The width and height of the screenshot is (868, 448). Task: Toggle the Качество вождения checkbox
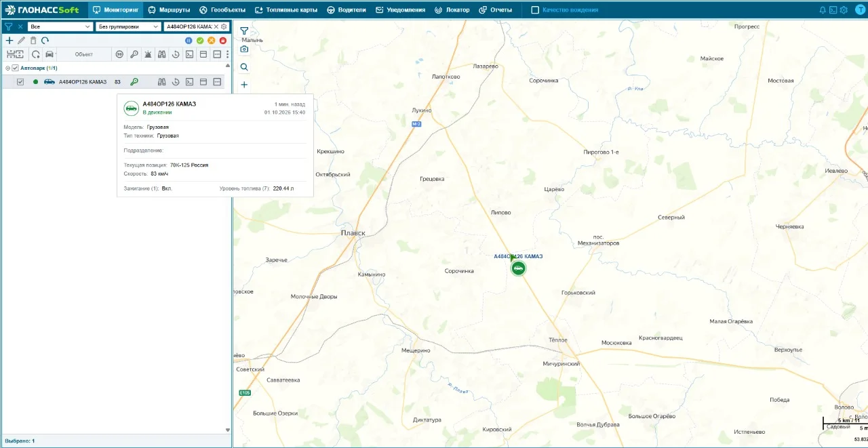535,10
